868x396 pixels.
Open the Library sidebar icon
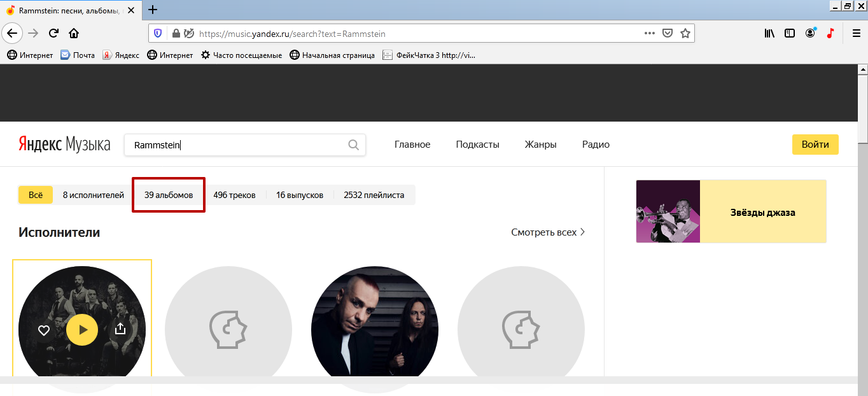tap(769, 33)
